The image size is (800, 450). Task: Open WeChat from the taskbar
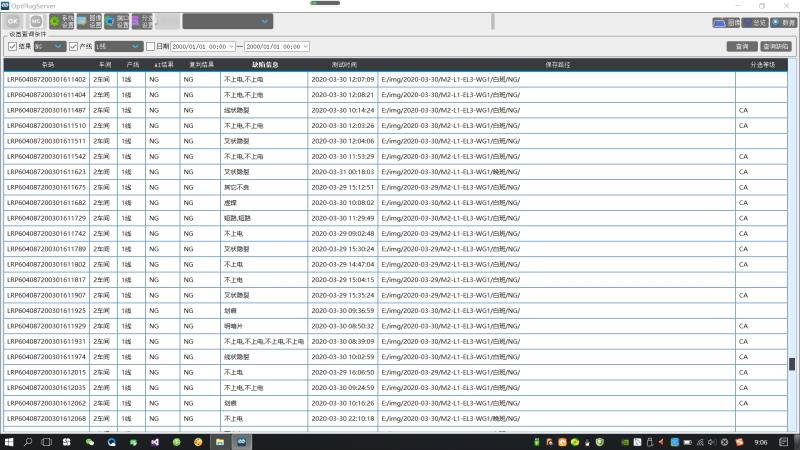tap(90, 442)
